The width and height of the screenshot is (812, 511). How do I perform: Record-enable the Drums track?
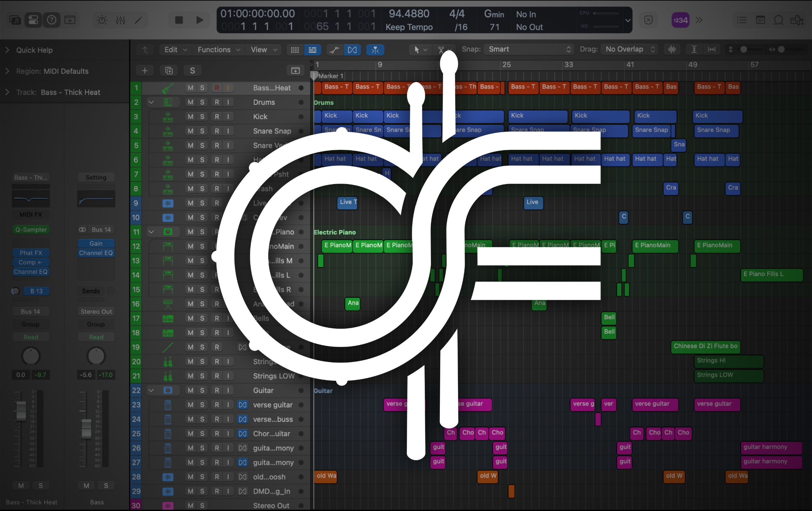pyautogui.click(x=217, y=102)
